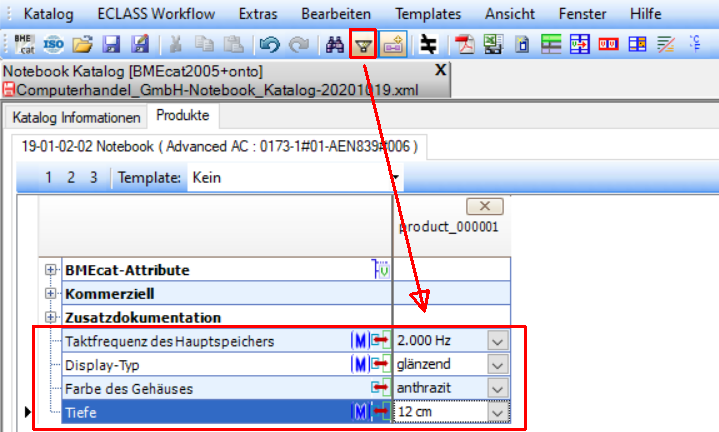719x432 pixels.
Task: Expand the Zusatzdokumentation tree node
Action: (50, 318)
